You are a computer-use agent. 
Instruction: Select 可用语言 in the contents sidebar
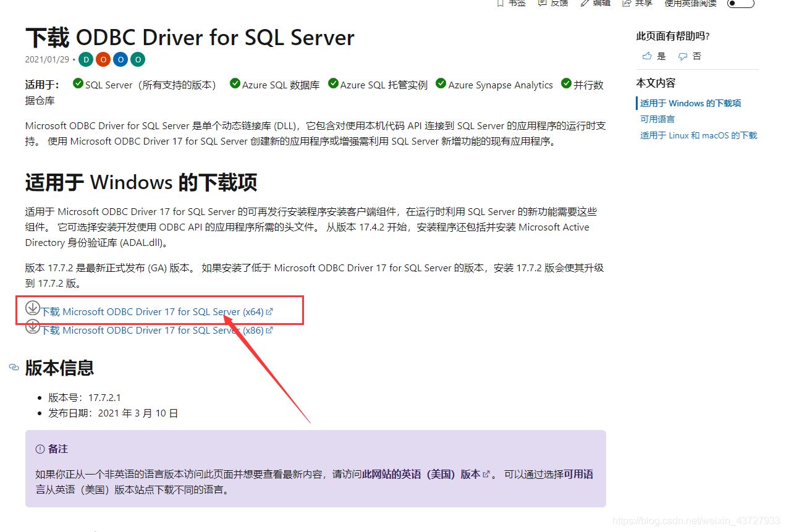point(657,119)
